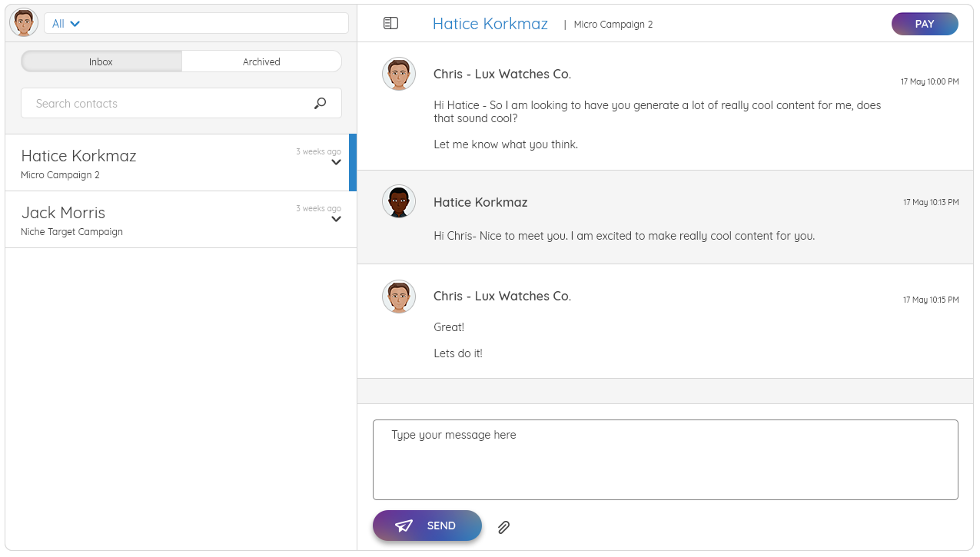Switch to the Inbox view
The image size is (980, 557).
point(101,61)
